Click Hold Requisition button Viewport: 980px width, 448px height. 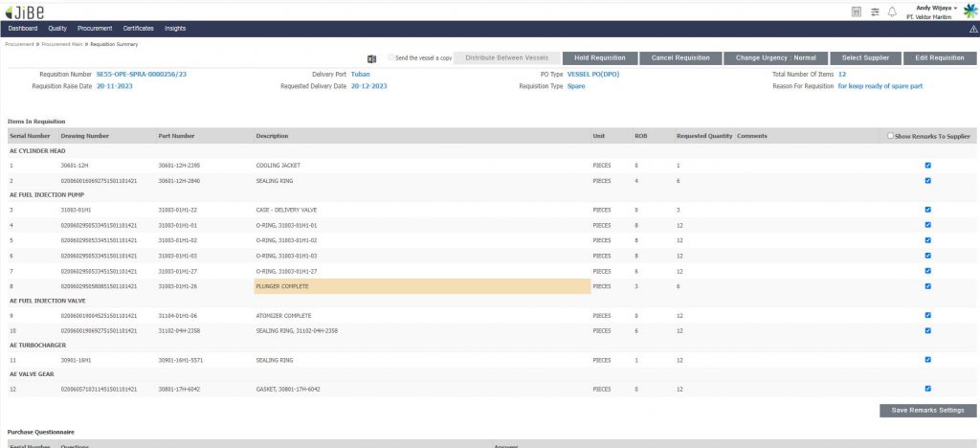point(599,58)
